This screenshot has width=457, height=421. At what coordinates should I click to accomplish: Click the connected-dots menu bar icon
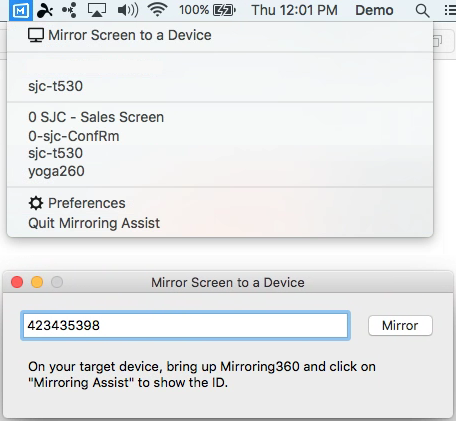(69, 10)
